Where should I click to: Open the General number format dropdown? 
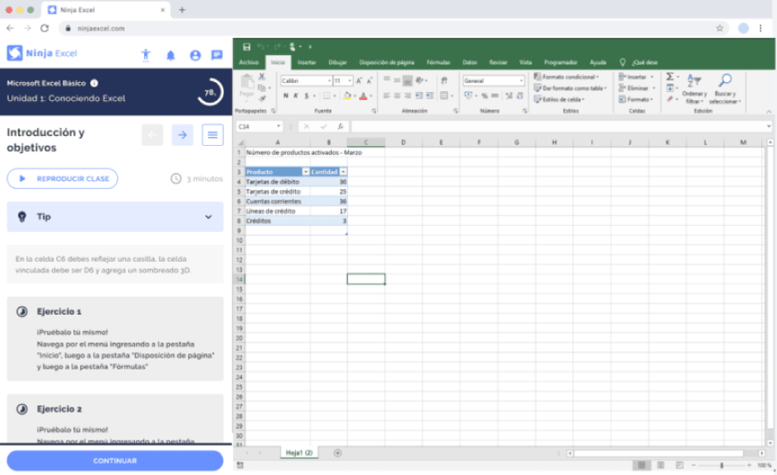coord(521,80)
